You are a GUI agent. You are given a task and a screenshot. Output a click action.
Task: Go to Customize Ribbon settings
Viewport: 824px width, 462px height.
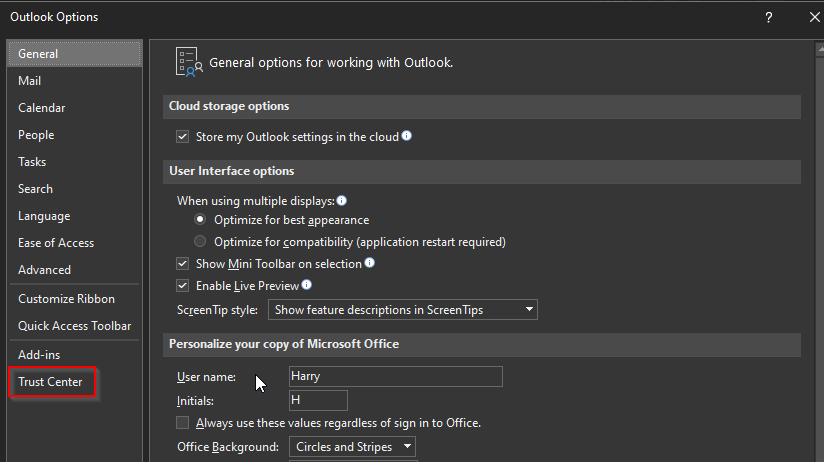pyautogui.click(x=66, y=299)
